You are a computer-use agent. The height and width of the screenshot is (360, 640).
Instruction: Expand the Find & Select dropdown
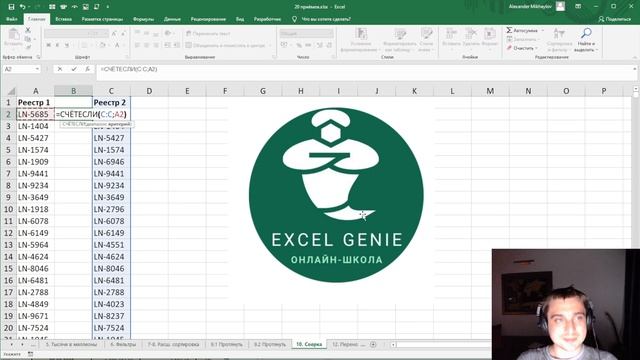tap(597, 50)
